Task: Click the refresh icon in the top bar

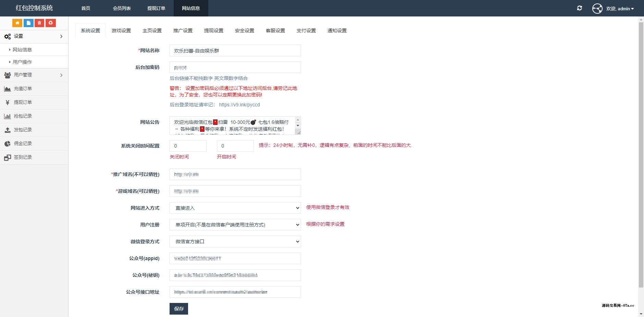Action: tap(580, 8)
